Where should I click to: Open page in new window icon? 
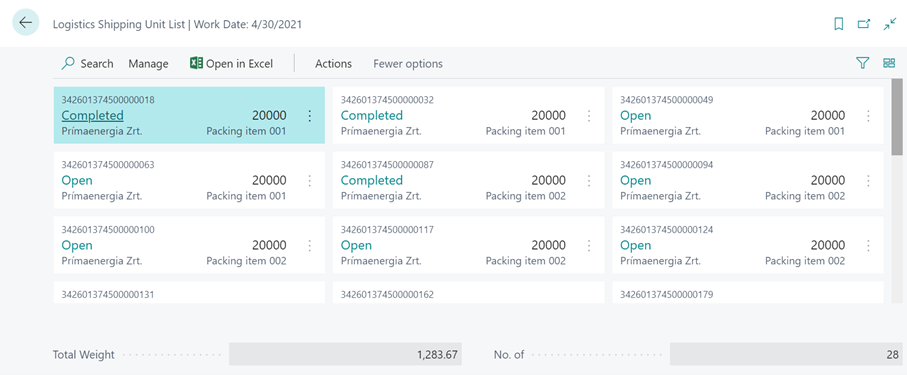click(x=864, y=24)
